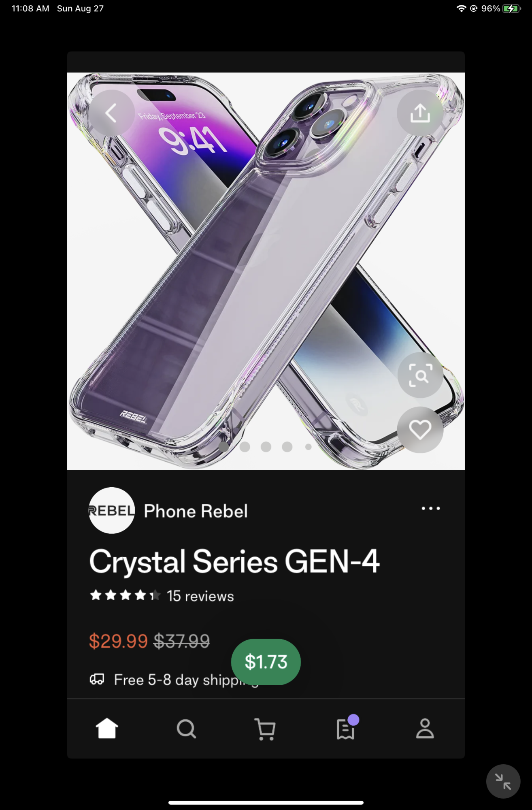Open the Phone Rebel store link
The height and width of the screenshot is (810, 532).
click(x=196, y=511)
